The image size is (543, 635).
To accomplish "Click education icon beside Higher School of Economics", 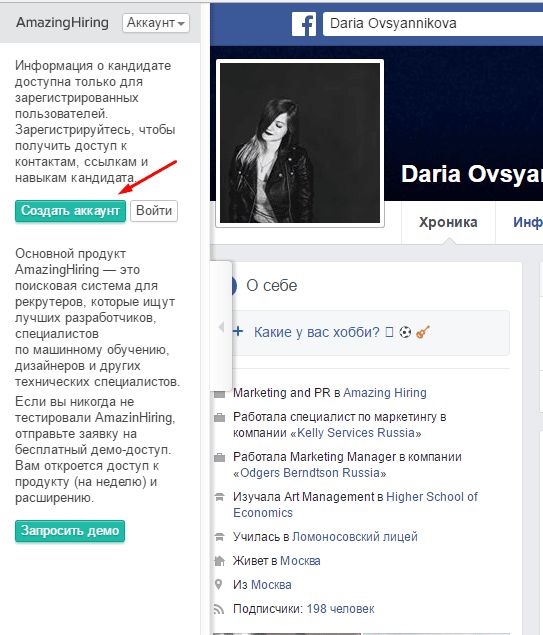I will (x=219, y=497).
